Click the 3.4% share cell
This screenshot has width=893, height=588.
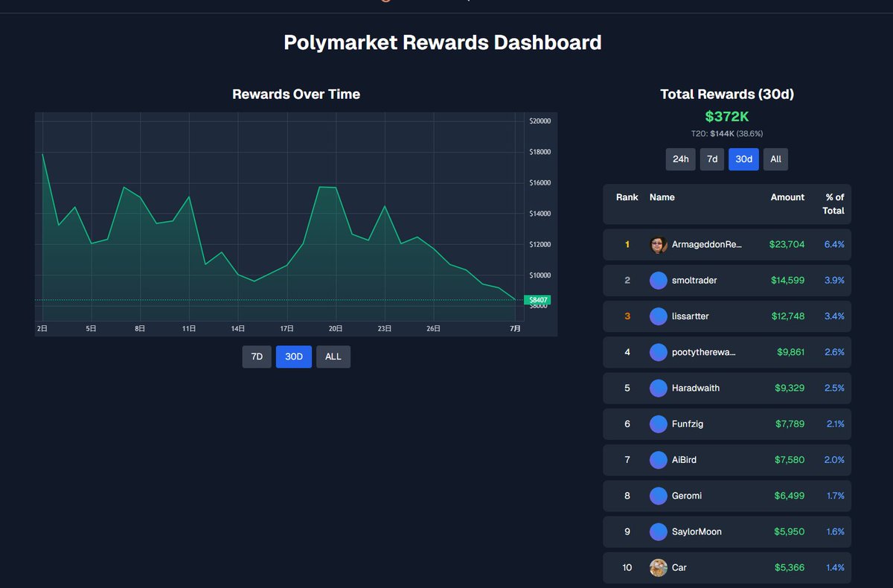click(834, 316)
